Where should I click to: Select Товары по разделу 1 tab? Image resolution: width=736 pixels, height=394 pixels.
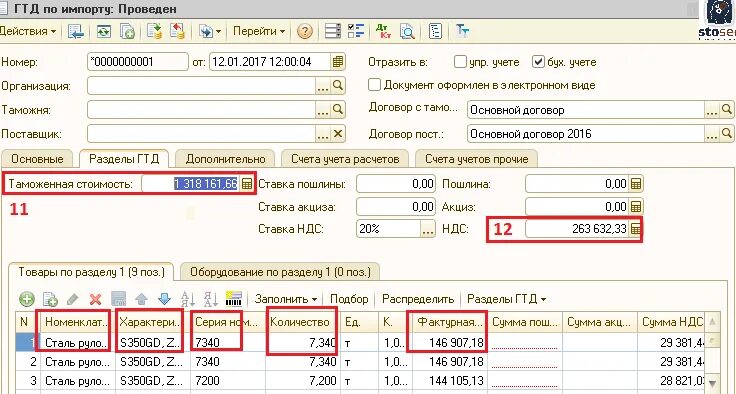click(x=91, y=272)
